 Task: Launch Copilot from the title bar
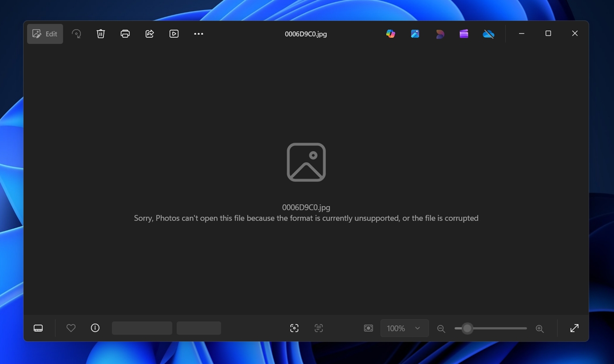pyautogui.click(x=391, y=34)
